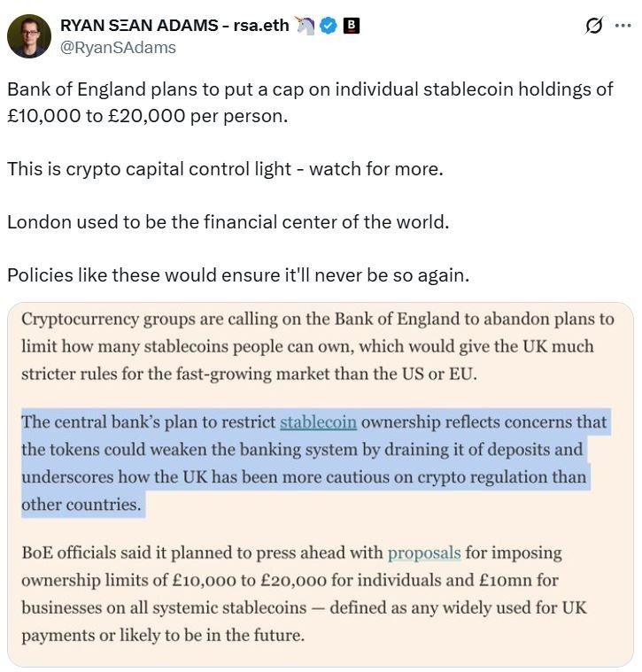Click the black B affiliation badge
Screen dimensions: 642x672
(x=352, y=26)
